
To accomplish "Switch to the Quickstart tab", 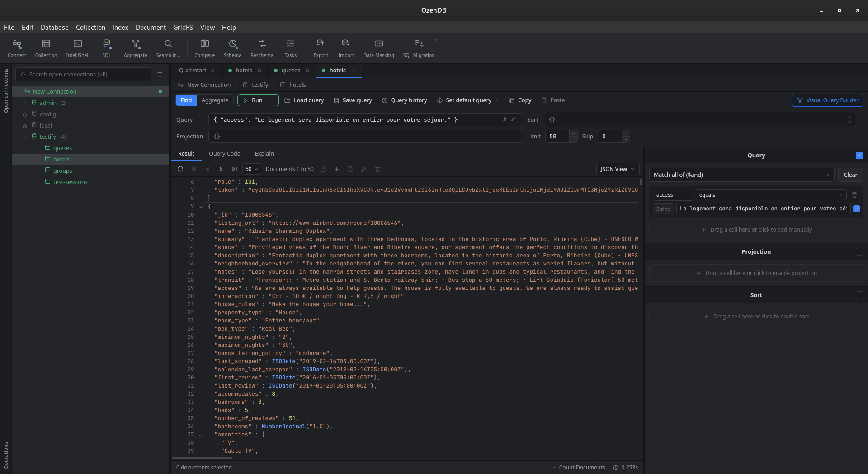I will [x=193, y=71].
